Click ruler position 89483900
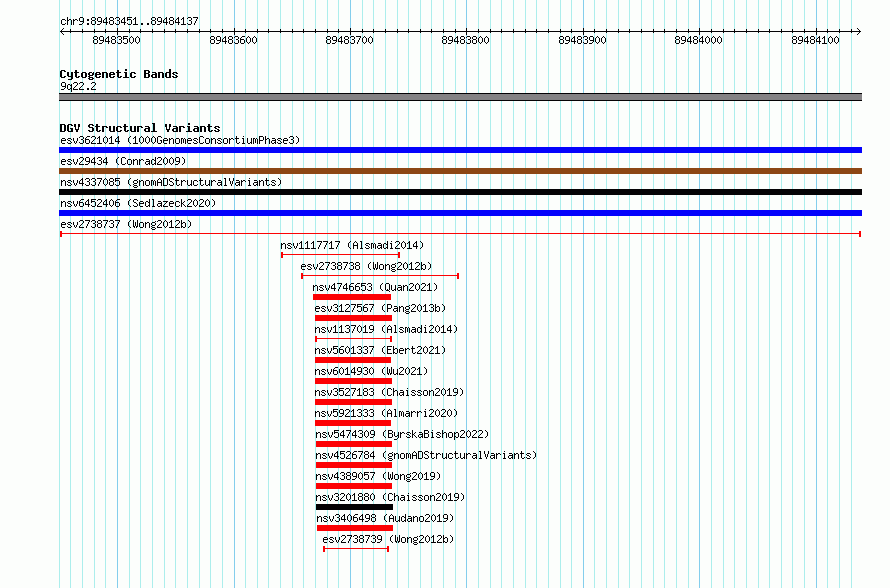Screen dimensions: 890x588 coord(582,40)
